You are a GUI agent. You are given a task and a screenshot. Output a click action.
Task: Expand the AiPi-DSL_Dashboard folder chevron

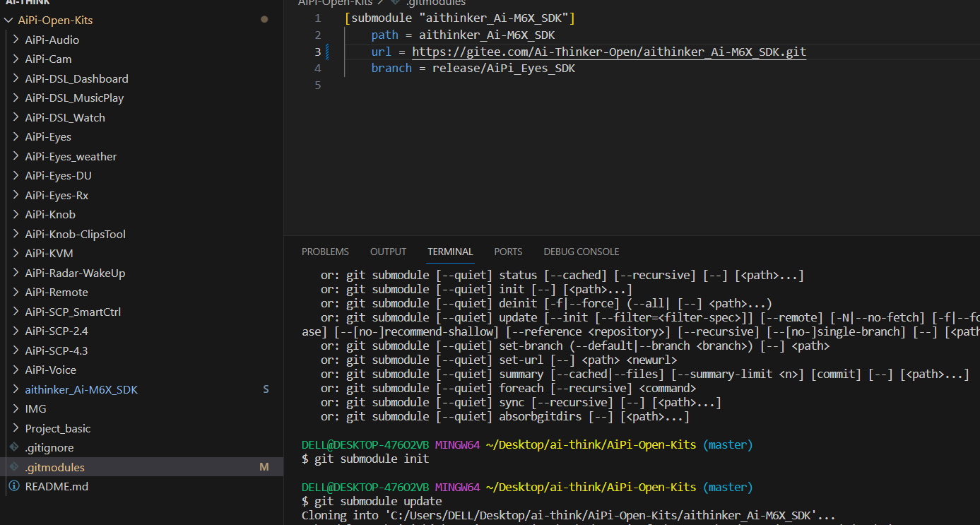pyautogui.click(x=16, y=78)
